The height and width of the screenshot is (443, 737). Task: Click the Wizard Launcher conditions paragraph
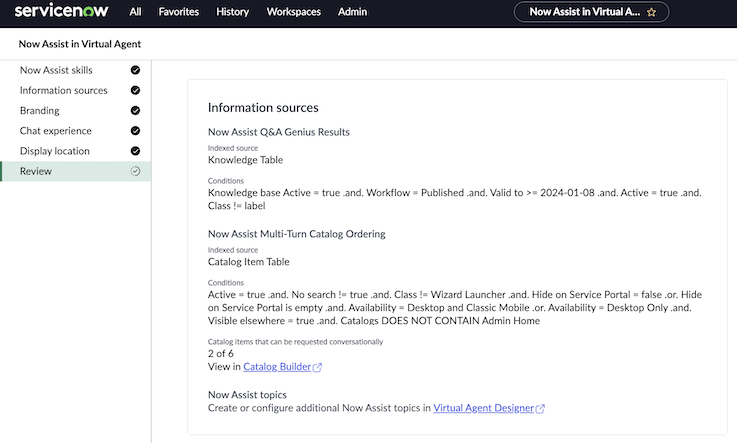tap(455, 308)
